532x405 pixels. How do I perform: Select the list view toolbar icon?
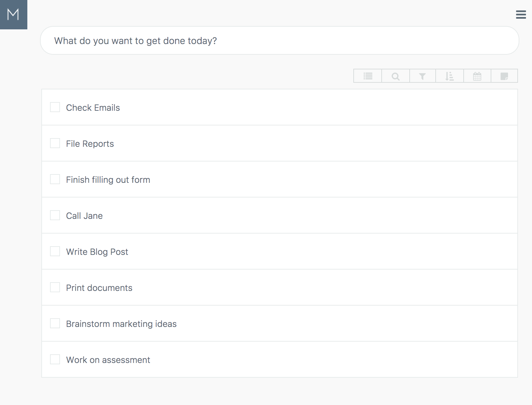tap(368, 76)
